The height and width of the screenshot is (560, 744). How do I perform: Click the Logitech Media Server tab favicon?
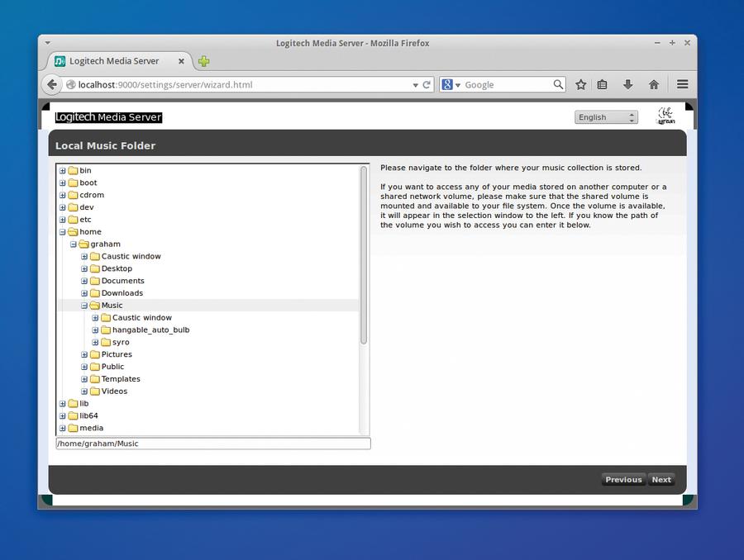[60, 61]
